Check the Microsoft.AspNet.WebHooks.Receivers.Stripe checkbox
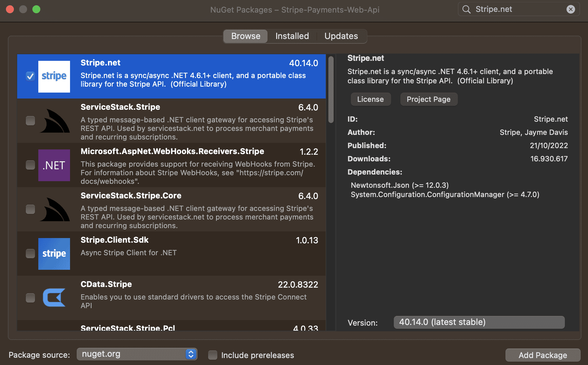588x365 pixels. pyautogui.click(x=30, y=165)
